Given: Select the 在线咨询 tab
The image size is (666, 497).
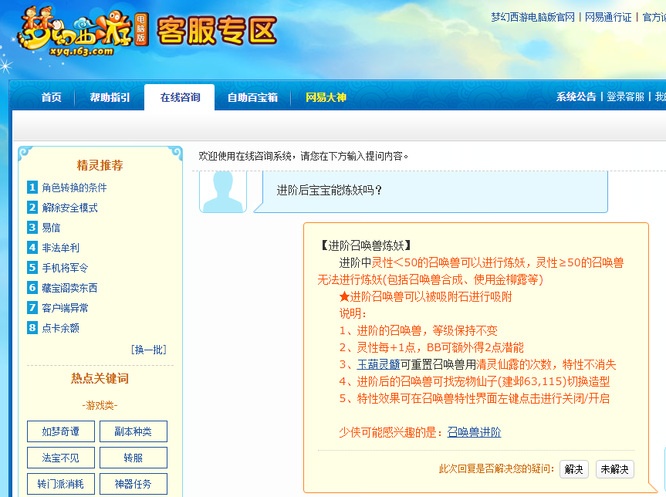Looking at the screenshot, I should (x=180, y=97).
